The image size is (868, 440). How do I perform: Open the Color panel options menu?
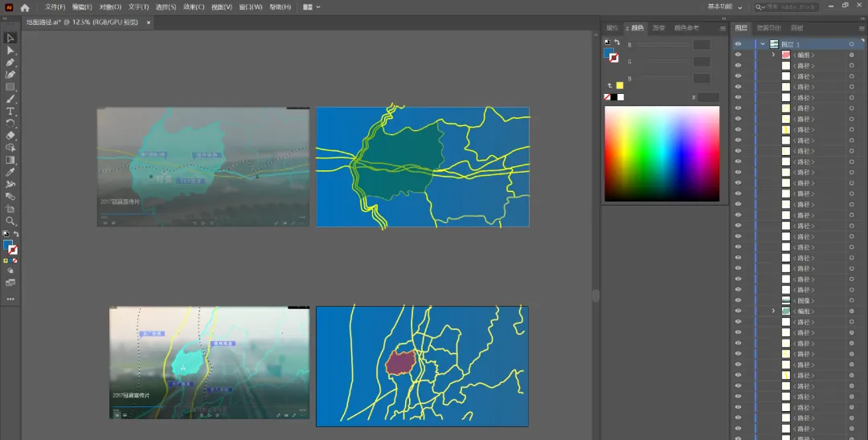click(x=723, y=28)
